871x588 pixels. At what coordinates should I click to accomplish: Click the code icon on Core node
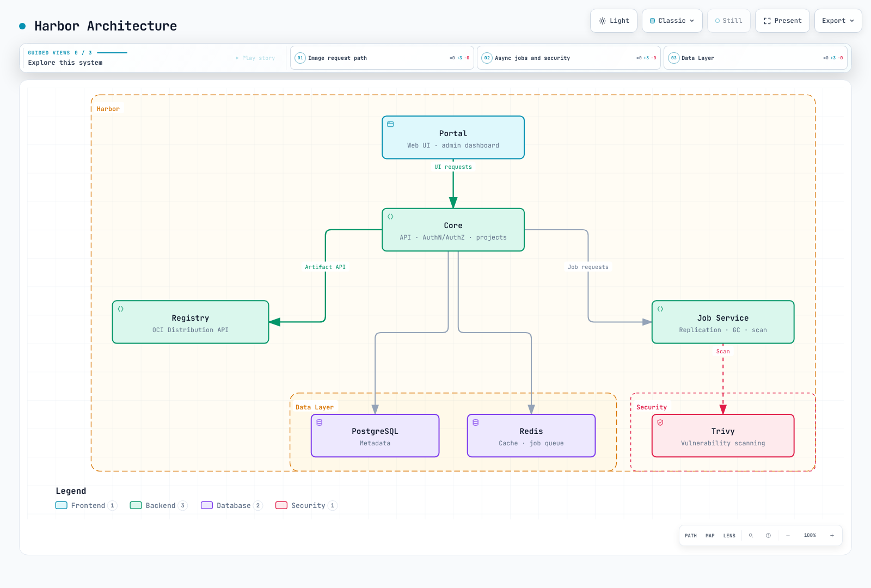[390, 217]
